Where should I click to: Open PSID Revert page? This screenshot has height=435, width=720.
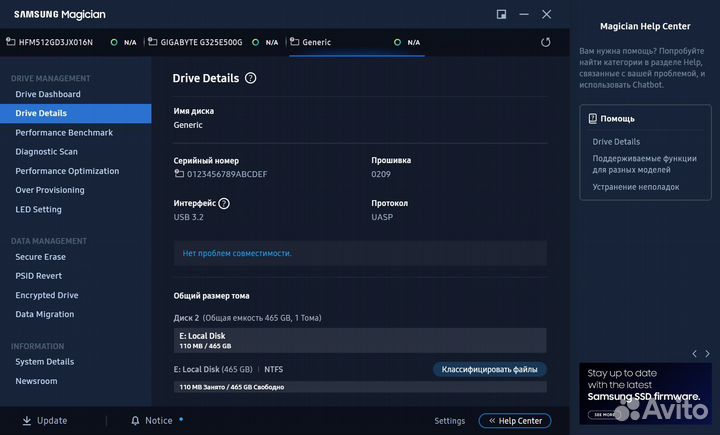point(39,276)
